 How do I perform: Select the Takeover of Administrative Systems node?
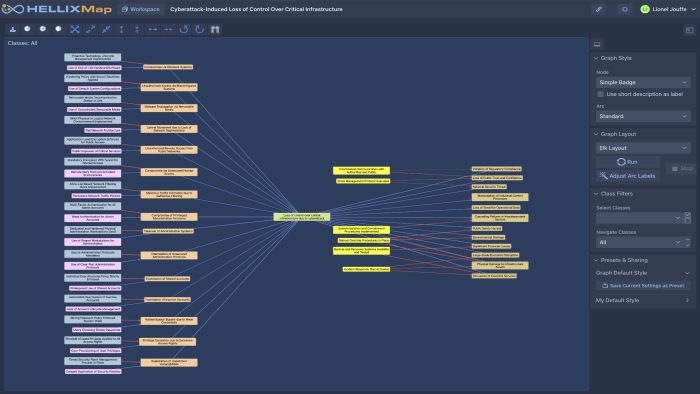[168, 231]
